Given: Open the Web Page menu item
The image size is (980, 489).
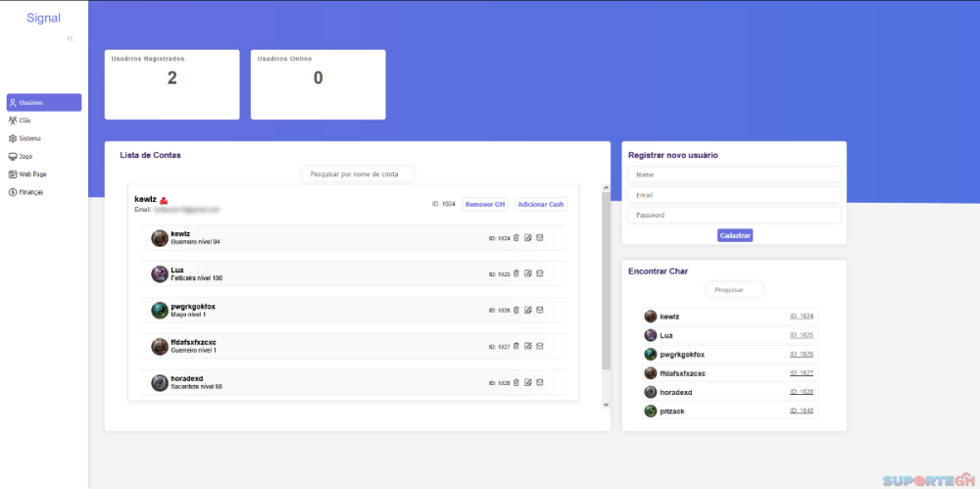Looking at the screenshot, I should click(x=32, y=174).
